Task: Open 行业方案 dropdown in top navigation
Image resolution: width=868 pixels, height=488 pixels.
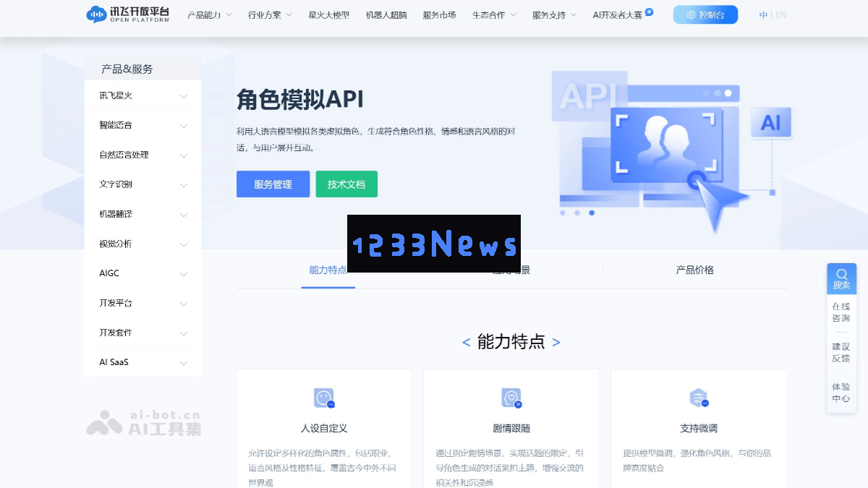Action: (x=270, y=14)
